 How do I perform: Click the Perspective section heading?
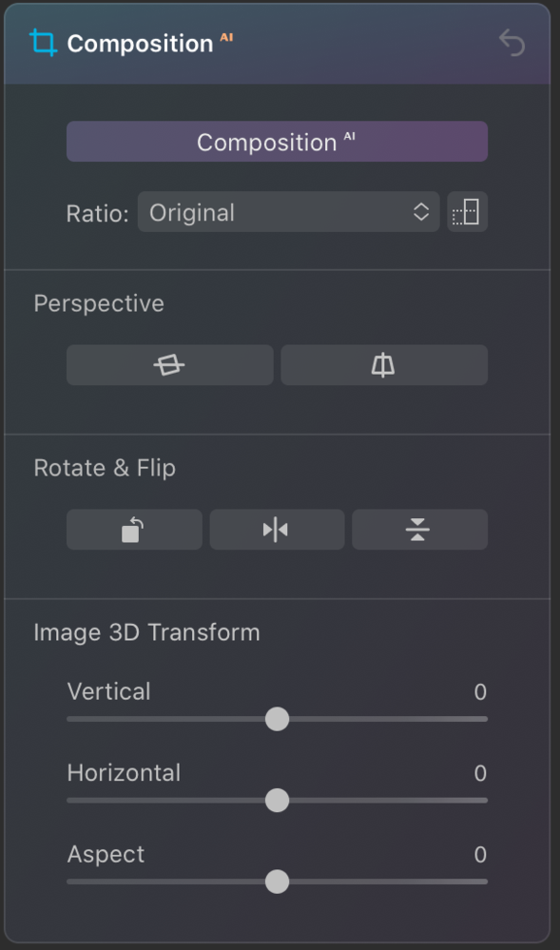click(99, 303)
